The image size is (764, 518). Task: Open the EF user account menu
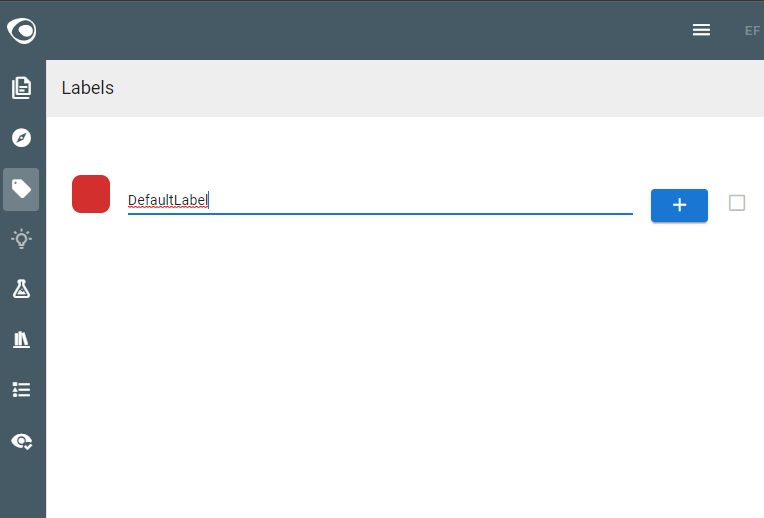click(x=752, y=31)
